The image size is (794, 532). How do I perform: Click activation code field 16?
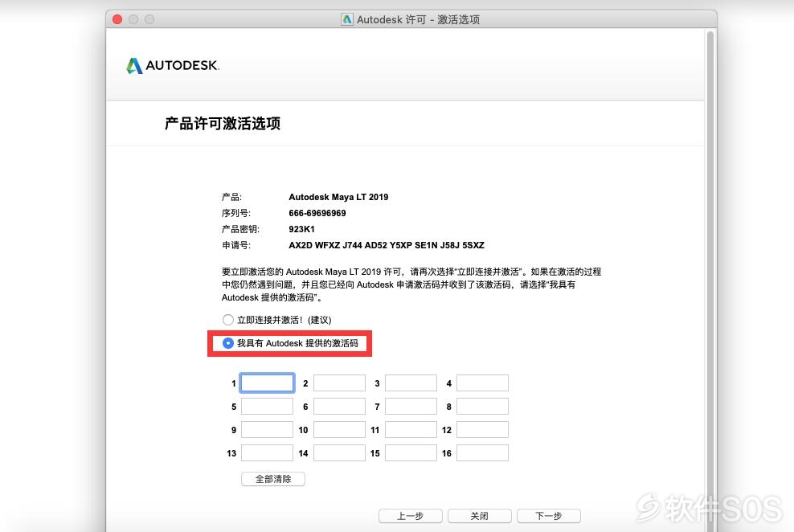[x=482, y=453]
